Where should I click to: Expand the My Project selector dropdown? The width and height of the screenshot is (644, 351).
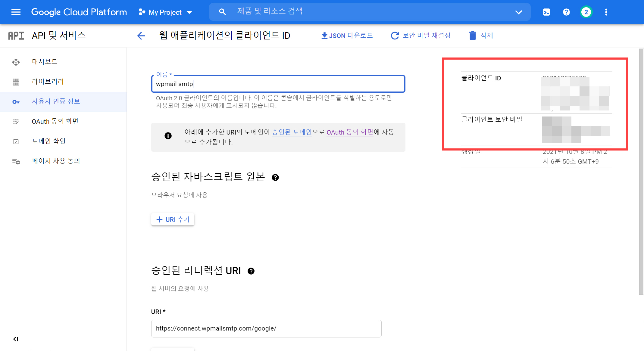[x=165, y=12]
